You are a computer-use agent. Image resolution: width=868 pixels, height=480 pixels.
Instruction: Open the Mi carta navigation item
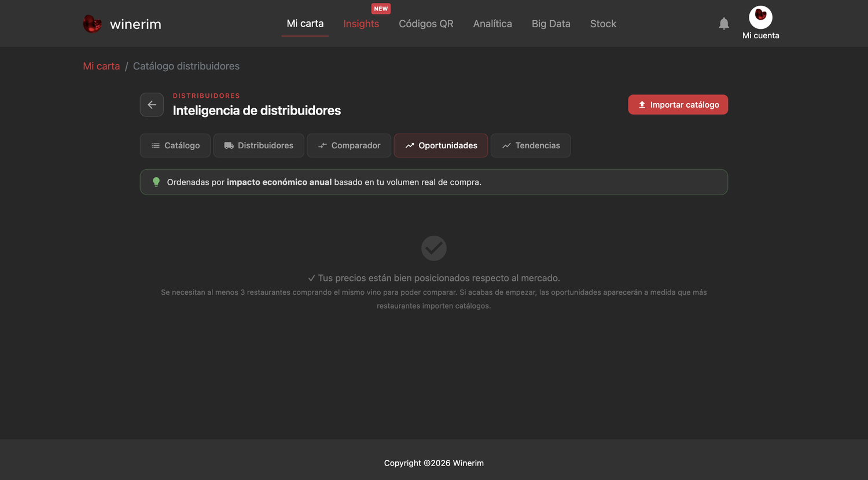point(305,24)
